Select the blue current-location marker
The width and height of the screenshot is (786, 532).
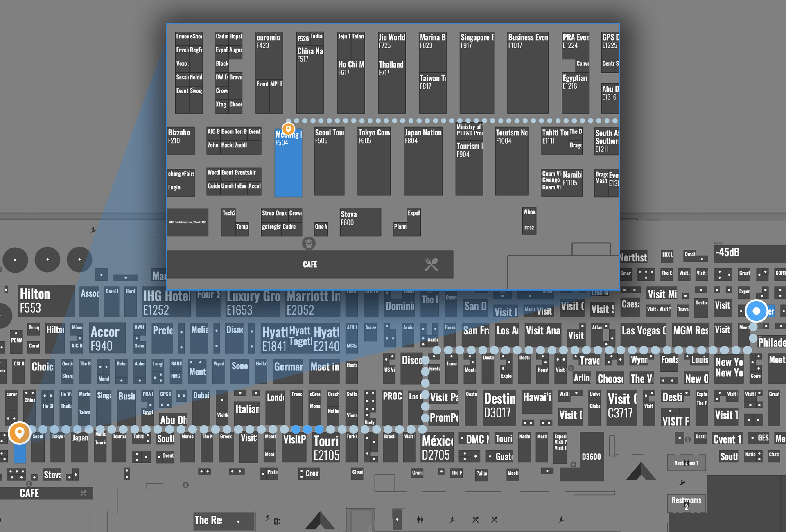(x=756, y=311)
